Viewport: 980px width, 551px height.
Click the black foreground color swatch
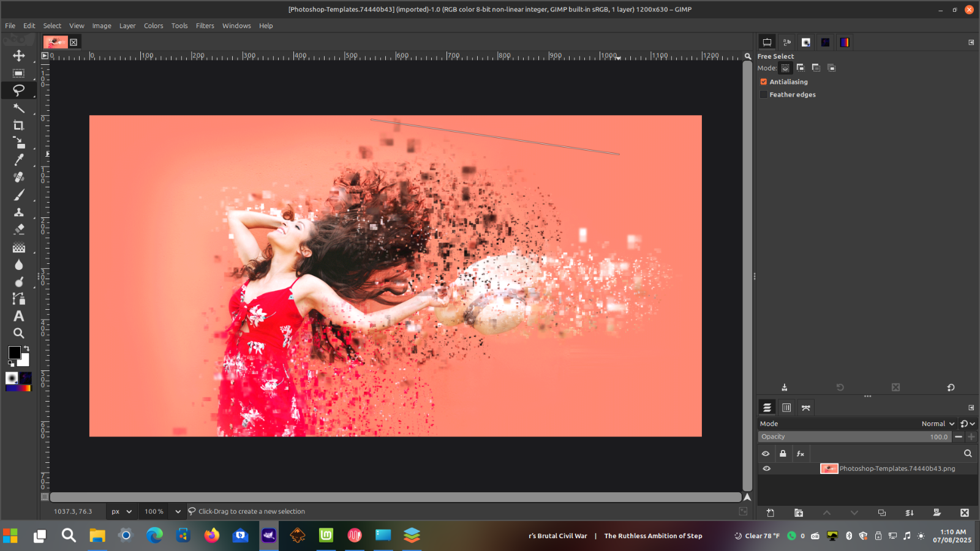pyautogui.click(x=14, y=353)
